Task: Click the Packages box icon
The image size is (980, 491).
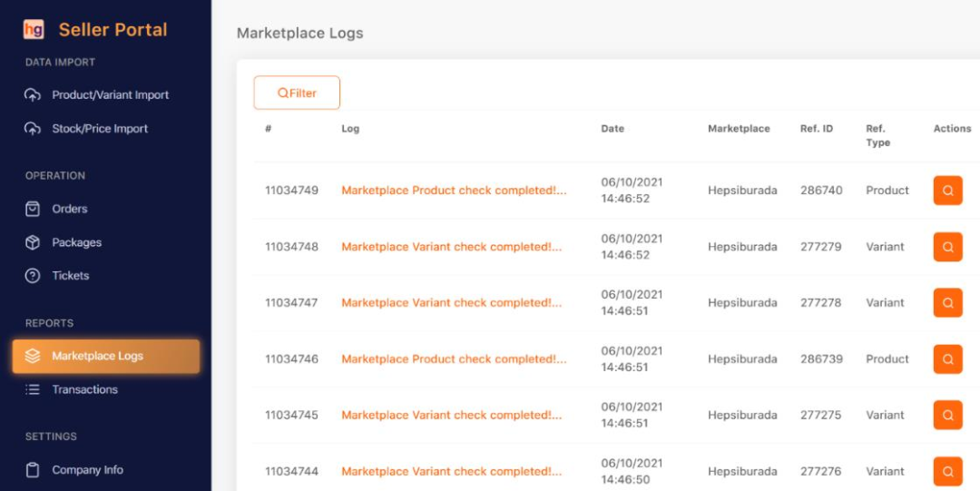Action: (x=33, y=242)
